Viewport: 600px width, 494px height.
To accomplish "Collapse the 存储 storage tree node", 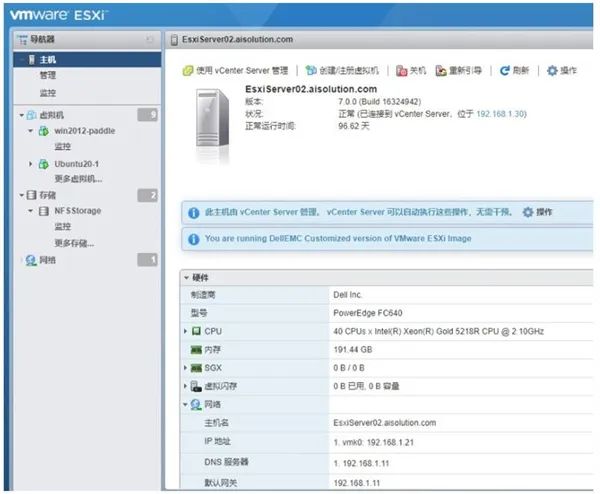I will [22, 195].
